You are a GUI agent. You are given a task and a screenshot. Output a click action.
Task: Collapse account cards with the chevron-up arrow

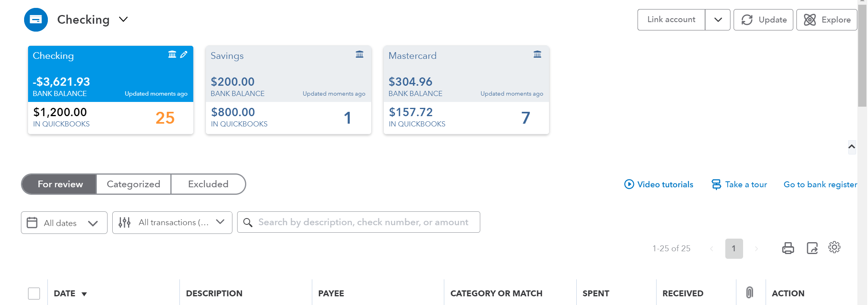pyautogui.click(x=852, y=147)
